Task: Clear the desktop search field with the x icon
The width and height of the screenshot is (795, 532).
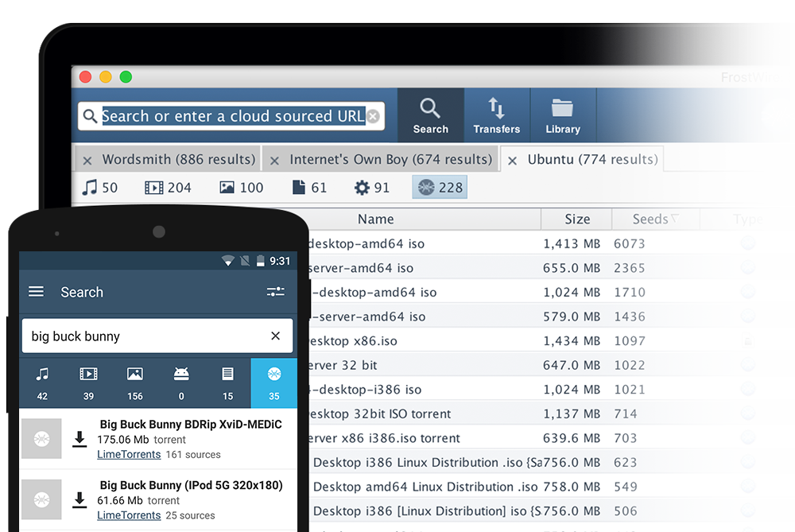Action: point(374,116)
